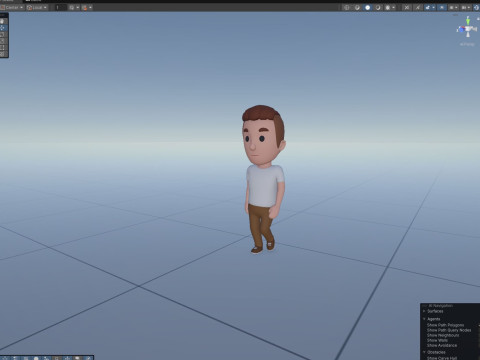Viewport: 480px width, 360px height.
Task: Toggle the snap increment magnet icon
Action: pyautogui.click(x=85, y=7)
